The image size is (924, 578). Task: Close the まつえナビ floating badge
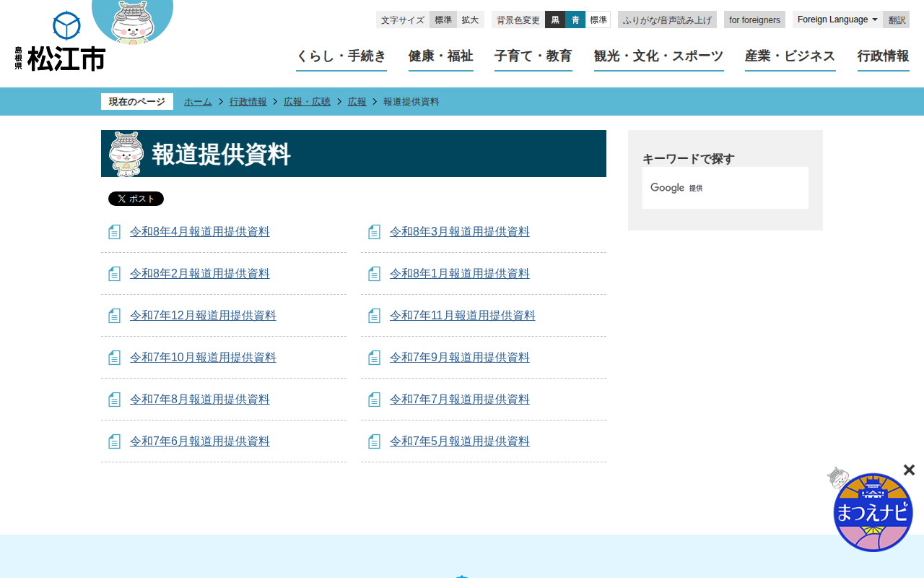(x=909, y=470)
